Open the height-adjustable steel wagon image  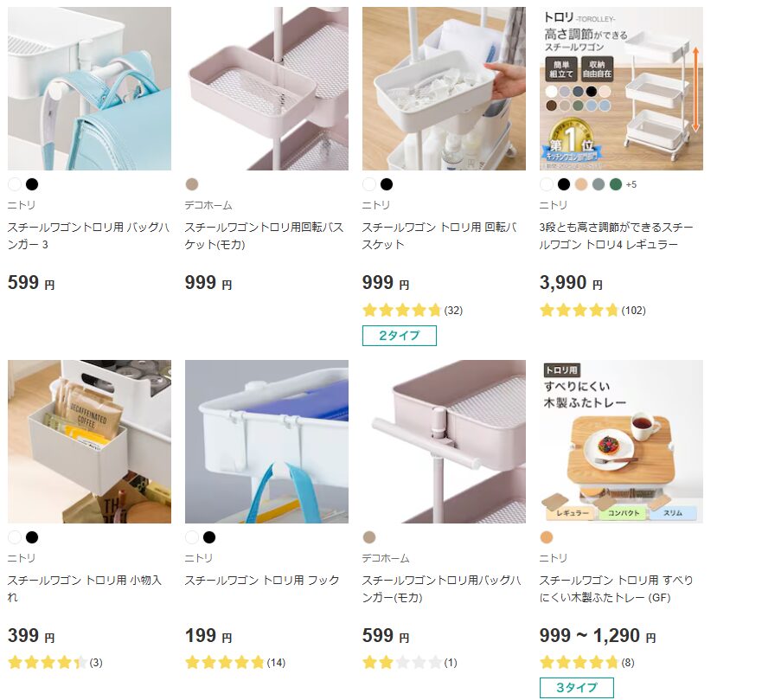coord(621,88)
